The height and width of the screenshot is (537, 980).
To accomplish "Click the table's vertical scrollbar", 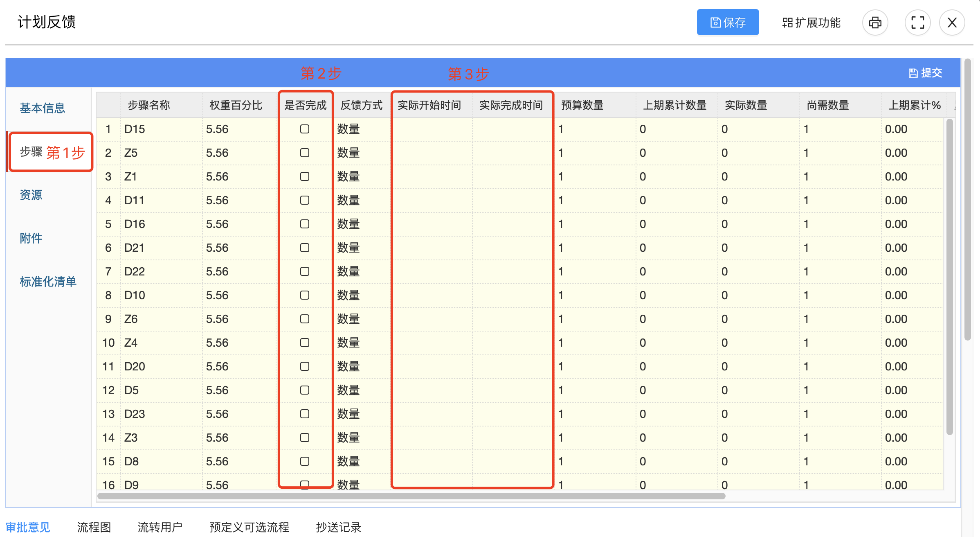I will [x=950, y=277].
